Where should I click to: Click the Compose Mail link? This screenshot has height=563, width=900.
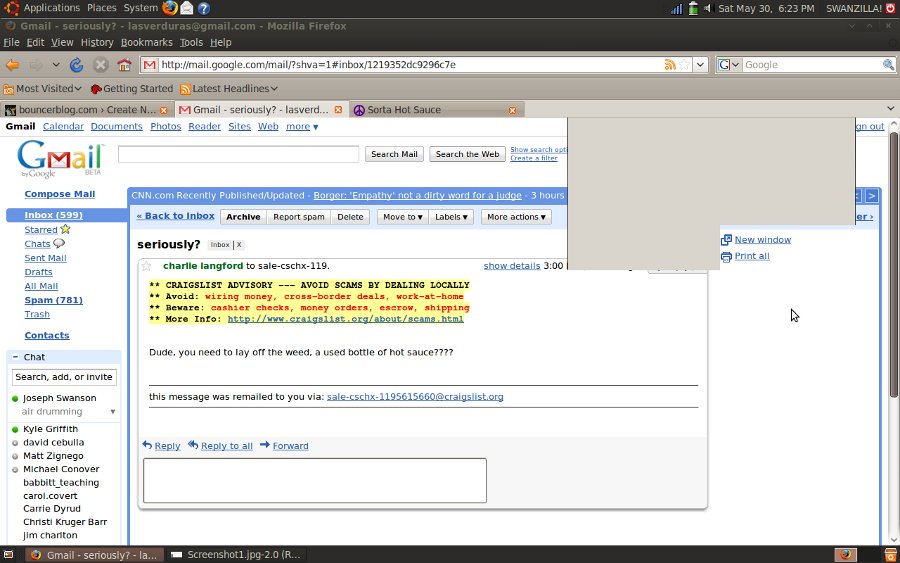60,194
